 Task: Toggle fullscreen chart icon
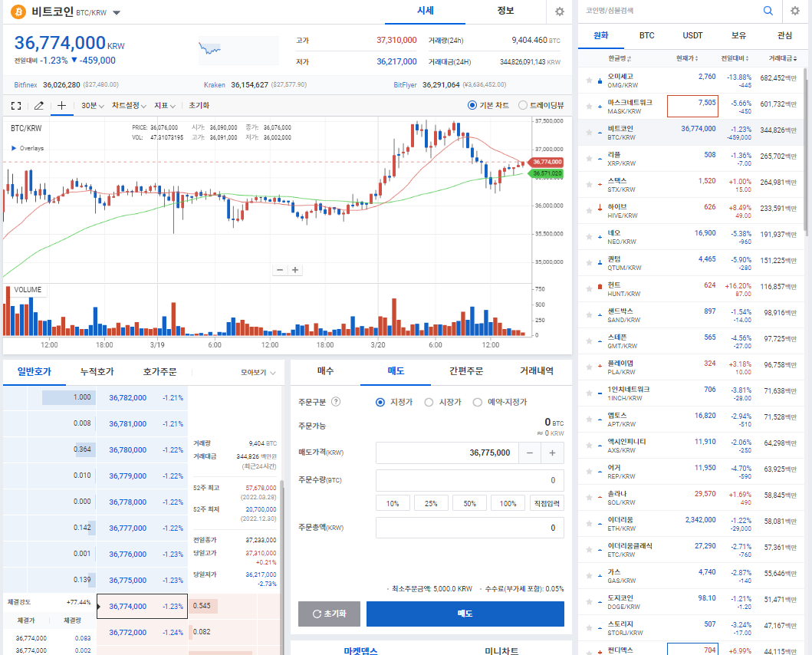[x=16, y=106]
